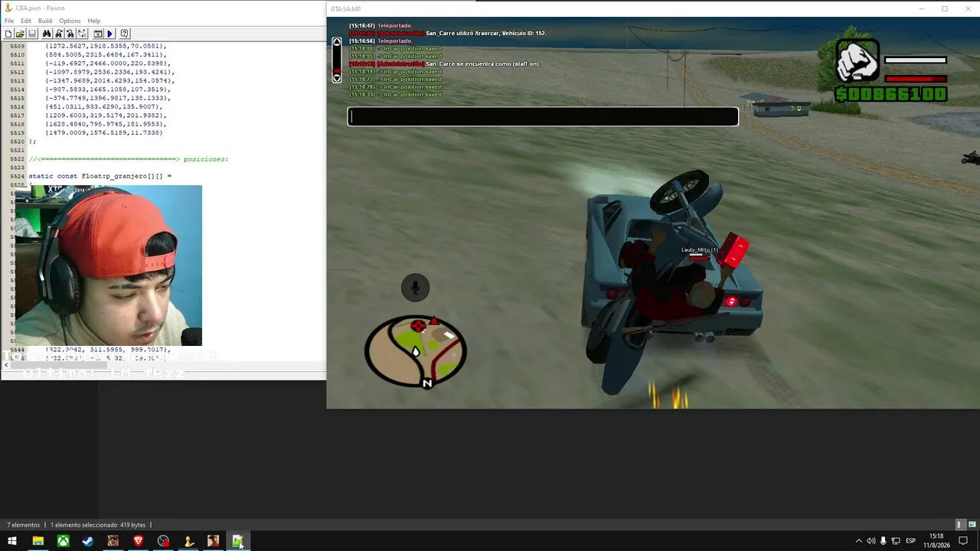Click the '7 elementos' status bar text
This screenshot has width=980, height=551.
click(x=24, y=525)
